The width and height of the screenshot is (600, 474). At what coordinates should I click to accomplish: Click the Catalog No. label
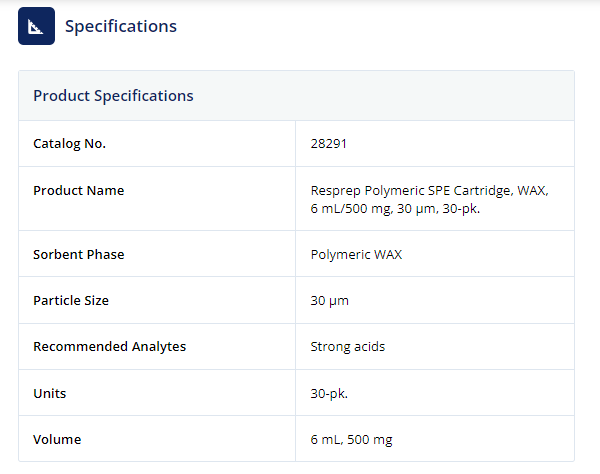tap(69, 144)
